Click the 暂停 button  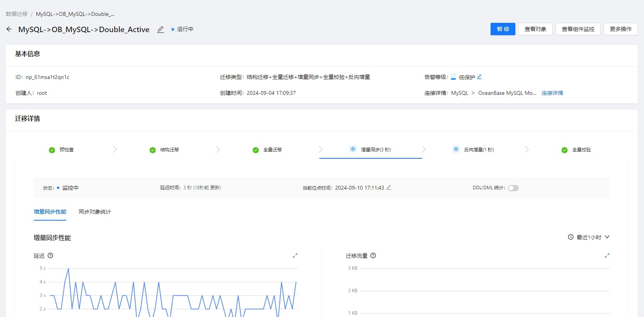click(503, 29)
